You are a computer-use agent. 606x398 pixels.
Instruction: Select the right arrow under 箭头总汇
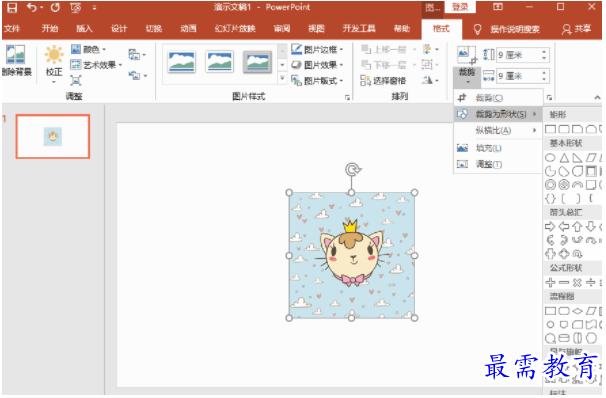pos(550,227)
